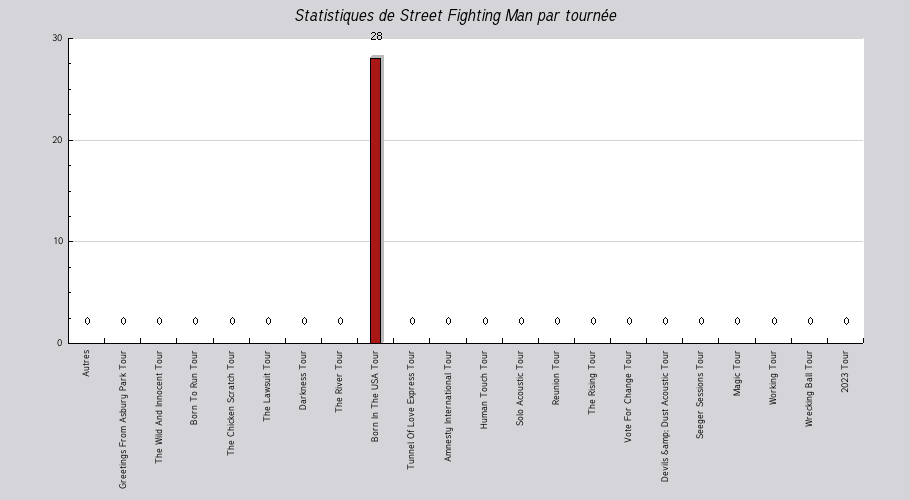This screenshot has height=500, width=910.
Task: Select Greetings From Asbury Park Tour label
Action: (122, 419)
